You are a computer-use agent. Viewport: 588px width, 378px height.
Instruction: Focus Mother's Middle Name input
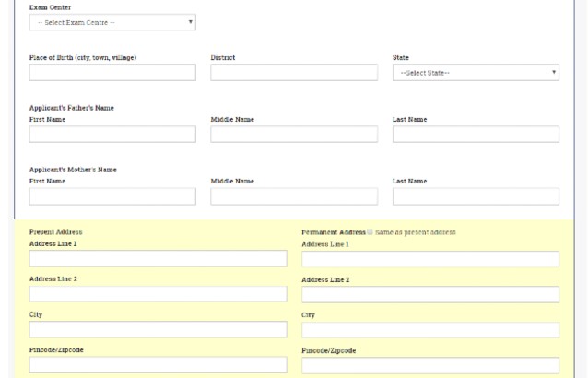(x=293, y=196)
